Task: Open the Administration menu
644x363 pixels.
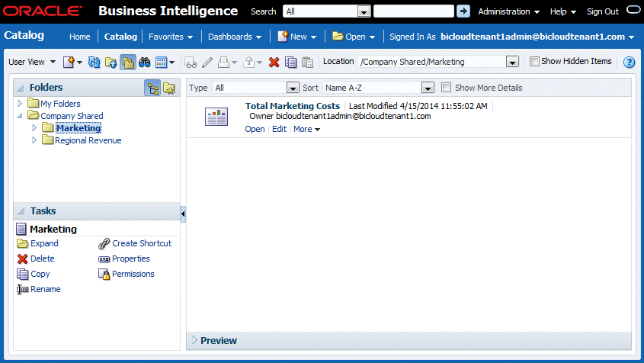Action: [508, 11]
